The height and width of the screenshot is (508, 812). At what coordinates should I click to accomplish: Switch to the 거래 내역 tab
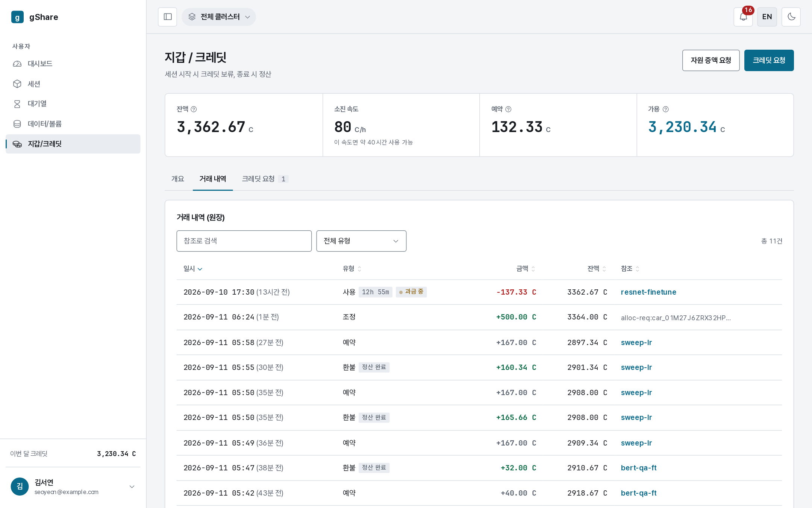click(213, 179)
